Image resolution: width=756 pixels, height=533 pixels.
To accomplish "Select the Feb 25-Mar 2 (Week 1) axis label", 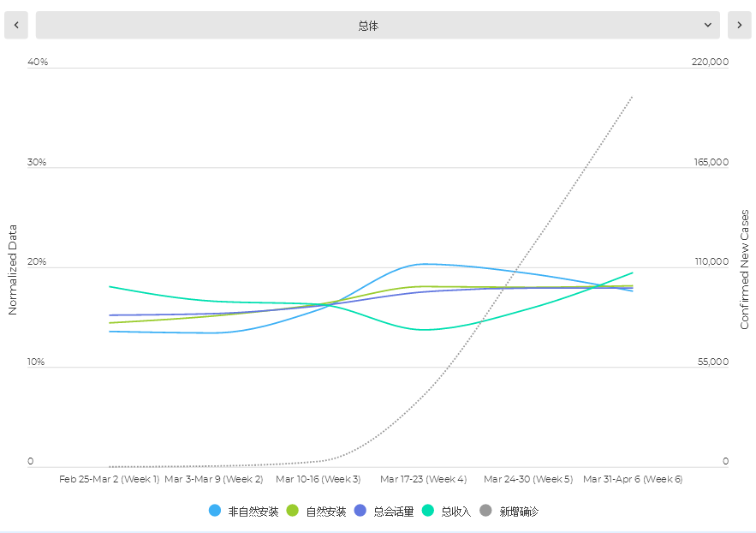I will point(110,479).
